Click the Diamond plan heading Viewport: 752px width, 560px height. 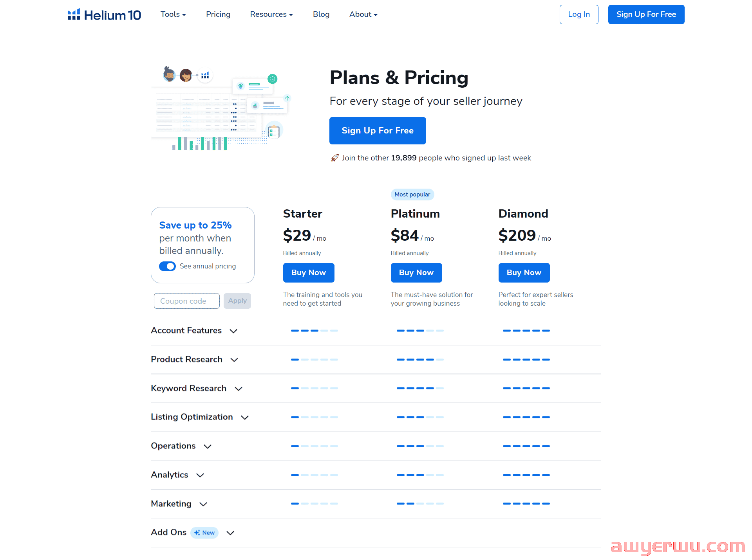coord(523,214)
